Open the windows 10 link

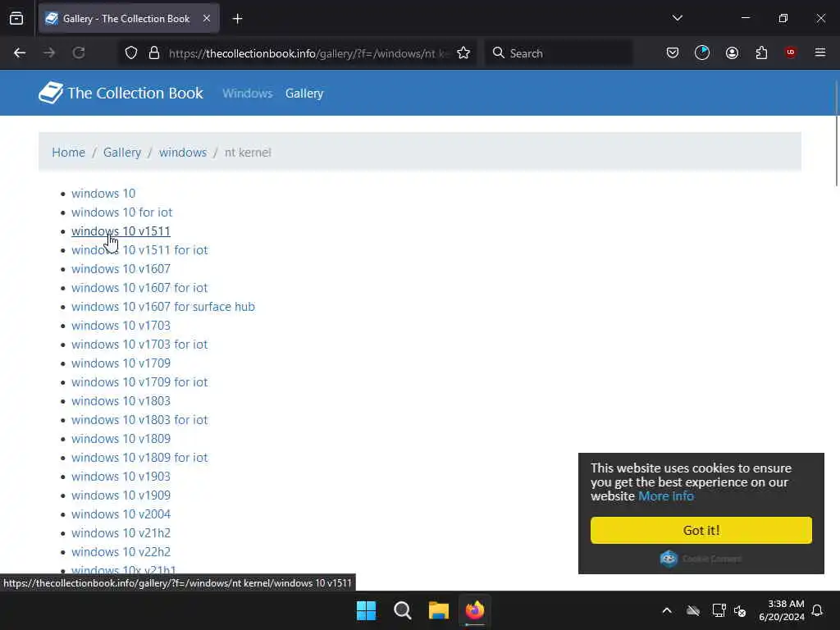(x=103, y=194)
